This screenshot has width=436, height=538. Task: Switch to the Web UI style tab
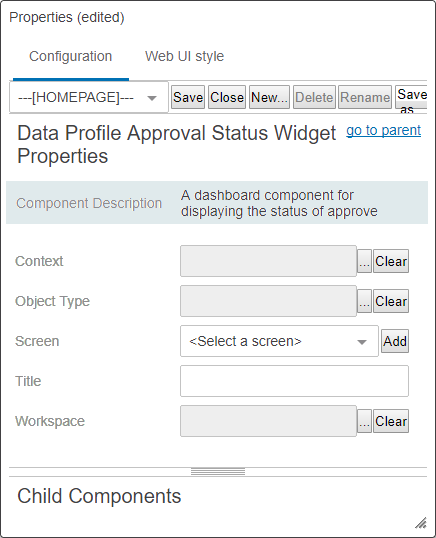[x=184, y=56]
